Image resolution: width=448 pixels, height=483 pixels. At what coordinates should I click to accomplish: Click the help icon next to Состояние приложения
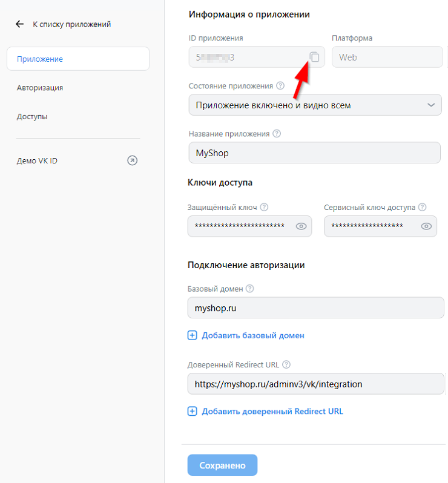tap(280, 86)
